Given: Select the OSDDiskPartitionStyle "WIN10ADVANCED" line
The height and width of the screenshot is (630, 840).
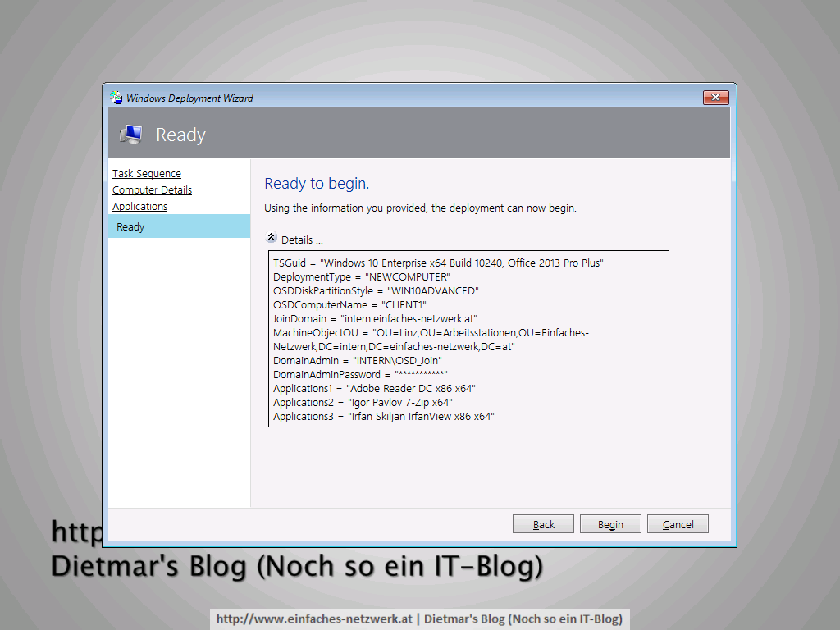Looking at the screenshot, I should pyautogui.click(x=376, y=291).
